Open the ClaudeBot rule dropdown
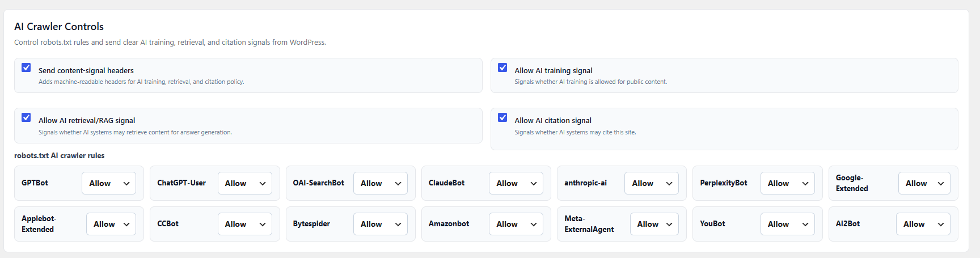The height and width of the screenshot is (258, 980). 516,183
